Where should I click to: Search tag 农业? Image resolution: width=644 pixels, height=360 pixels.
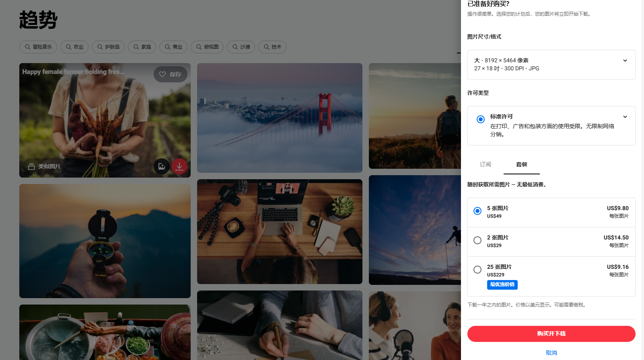[x=74, y=47]
